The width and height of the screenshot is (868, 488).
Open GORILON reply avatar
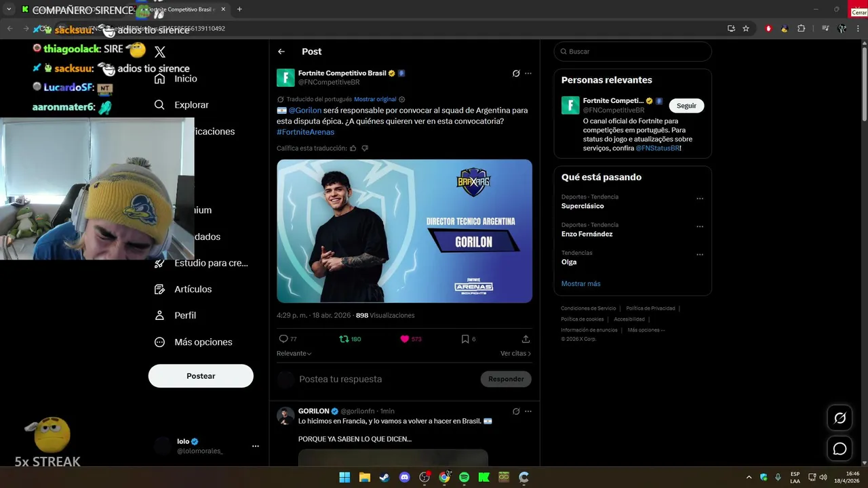[x=286, y=415]
